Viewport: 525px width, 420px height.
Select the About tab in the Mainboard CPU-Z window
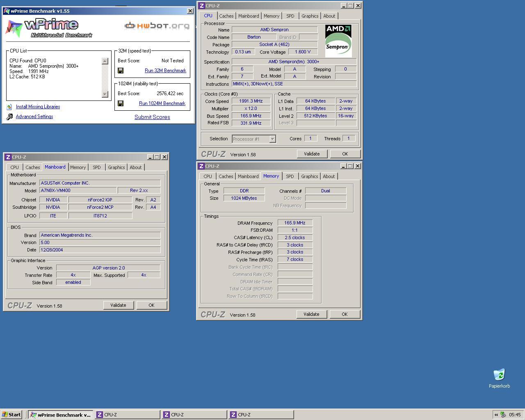click(135, 167)
